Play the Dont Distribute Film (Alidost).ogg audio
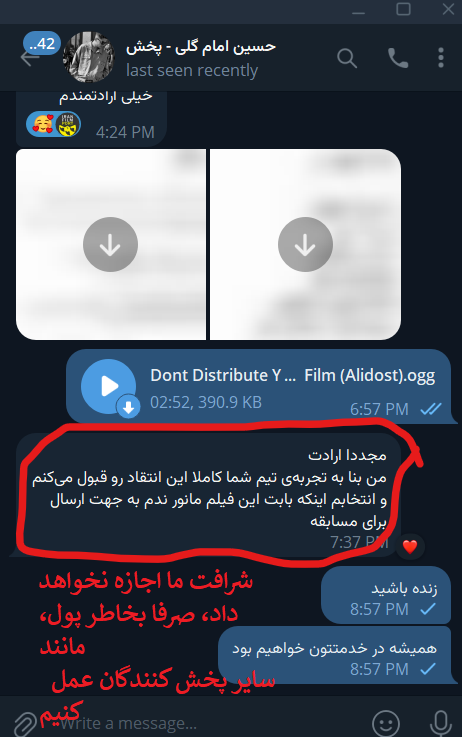The width and height of the screenshot is (462, 737). pos(109,386)
